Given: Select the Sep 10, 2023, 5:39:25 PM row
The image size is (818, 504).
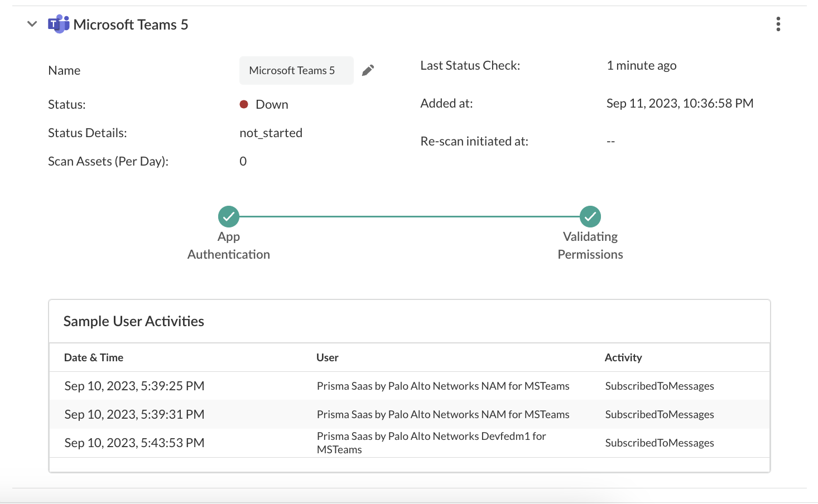Looking at the screenshot, I should tap(134, 386).
